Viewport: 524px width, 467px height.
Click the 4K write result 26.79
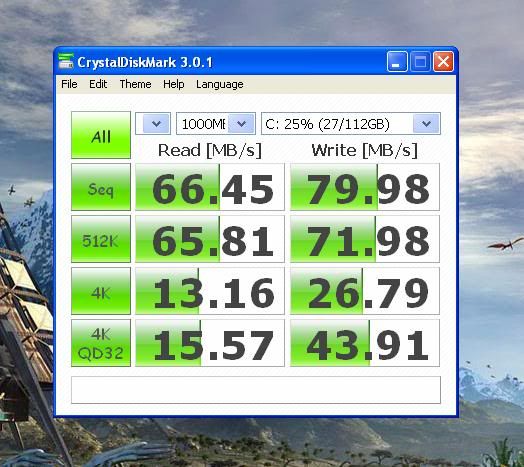coord(365,291)
